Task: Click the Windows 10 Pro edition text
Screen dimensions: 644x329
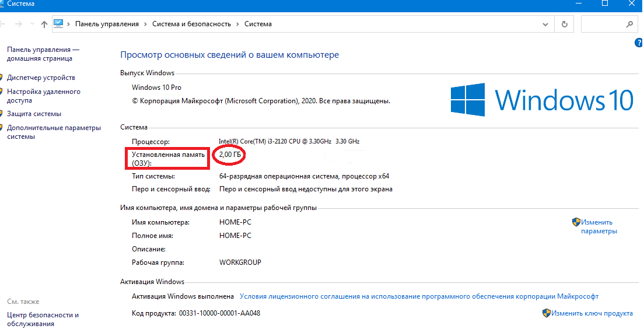Action: click(156, 87)
